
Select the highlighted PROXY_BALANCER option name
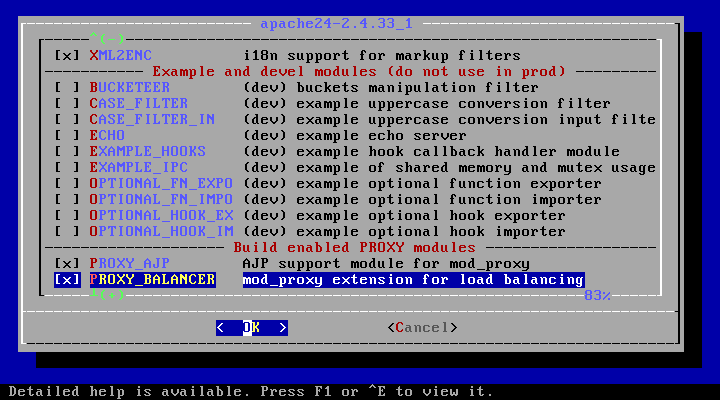(152, 280)
